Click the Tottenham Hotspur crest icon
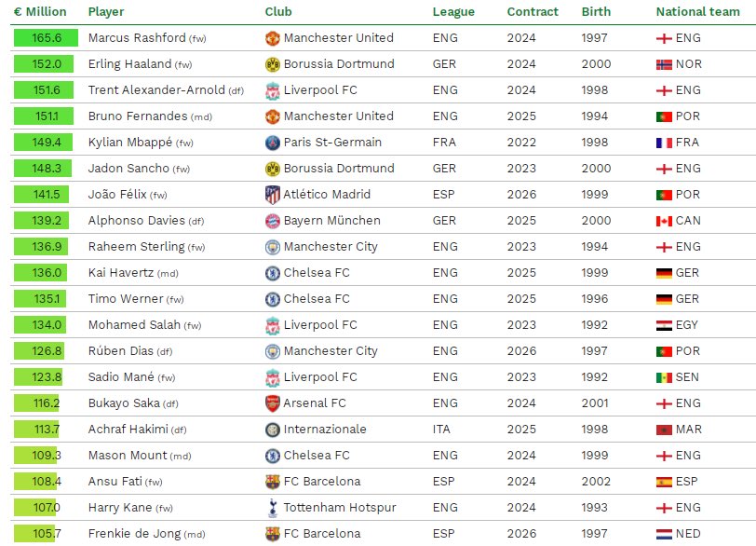This screenshot has width=756, height=546. (x=273, y=508)
